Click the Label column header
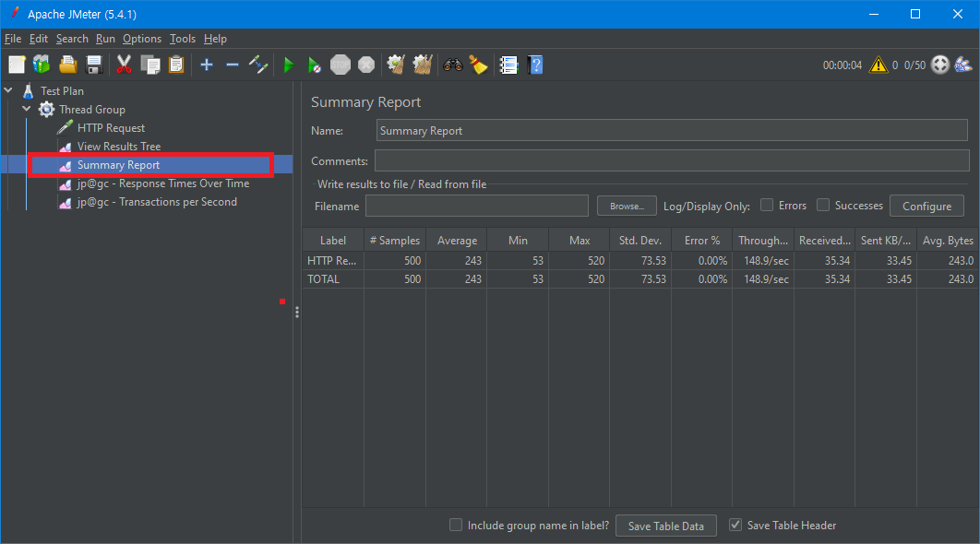Screen dimensions: 980x544 [333, 241]
